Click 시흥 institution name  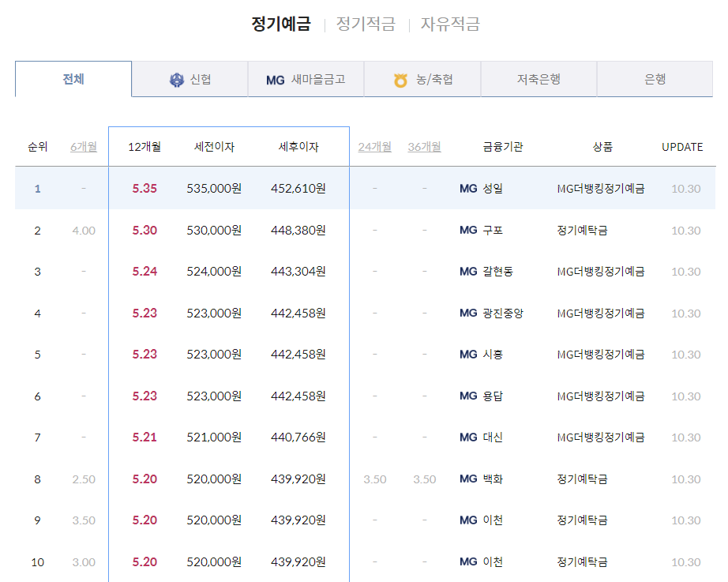click(x=493, y=355)
